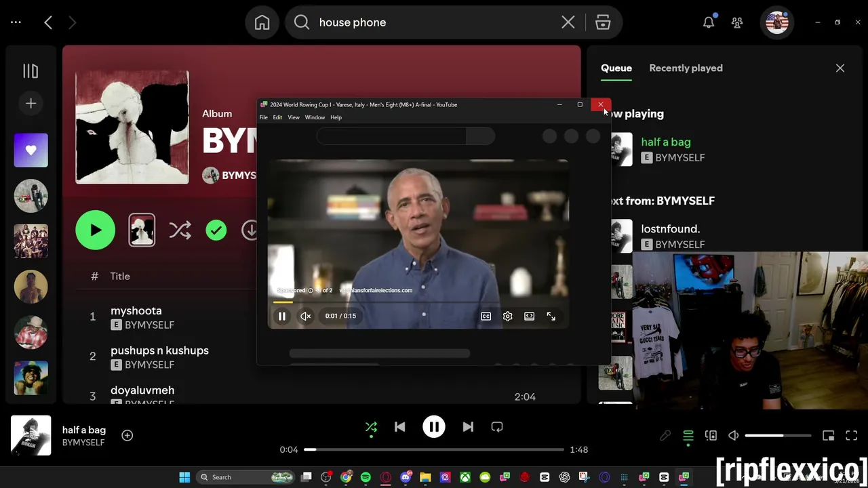Skip to next track
The image size is (868, 488).
pos(468,427)
